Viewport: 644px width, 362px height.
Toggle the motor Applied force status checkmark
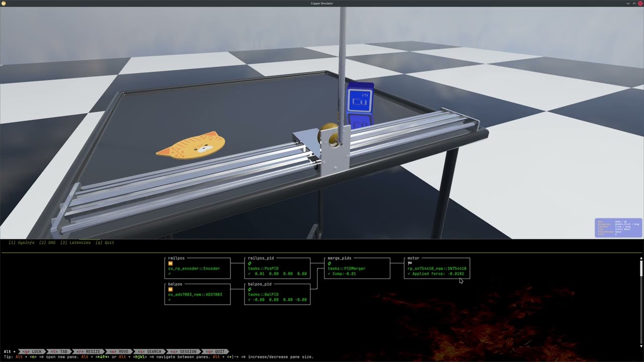point(408,274)
